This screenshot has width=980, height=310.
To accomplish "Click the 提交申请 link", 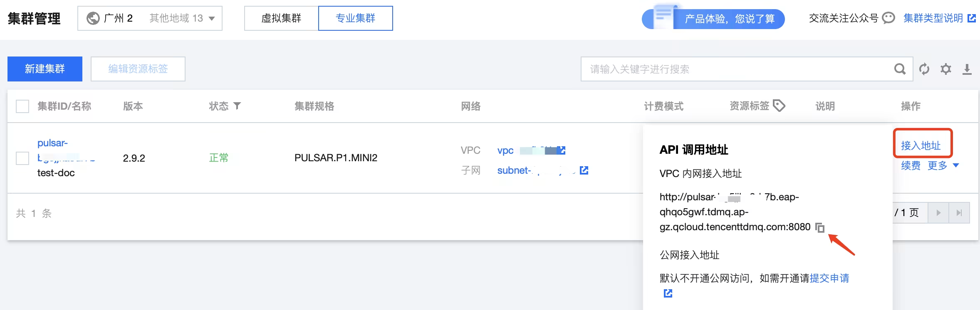I will pos(829,278).
